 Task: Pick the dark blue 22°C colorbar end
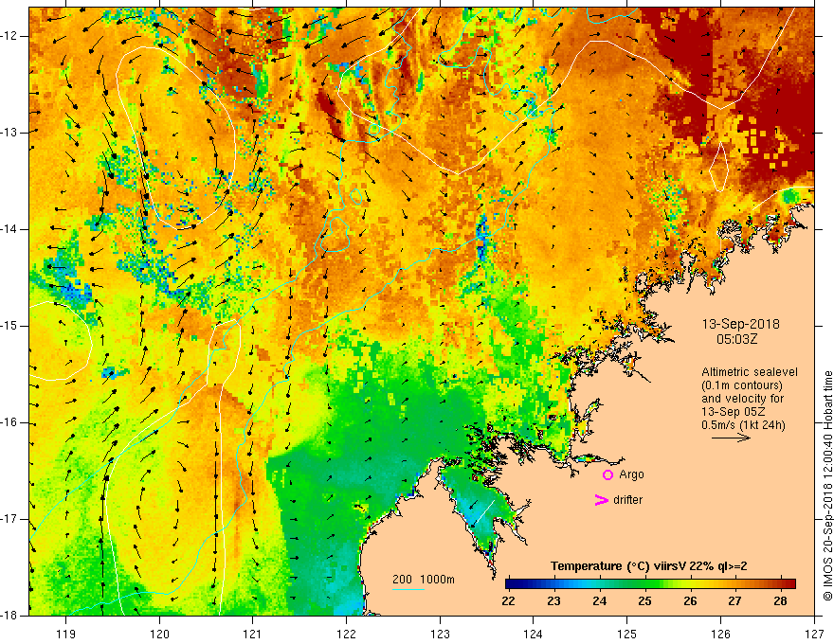coord(511,584)
